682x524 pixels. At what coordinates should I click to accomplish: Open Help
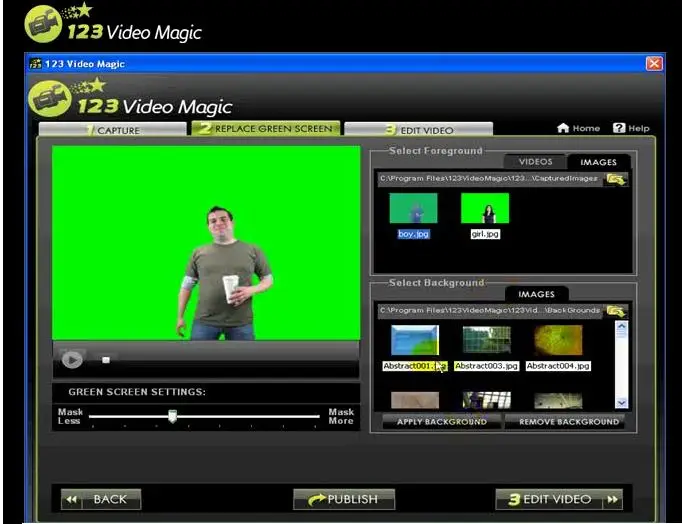coord(631,128)
